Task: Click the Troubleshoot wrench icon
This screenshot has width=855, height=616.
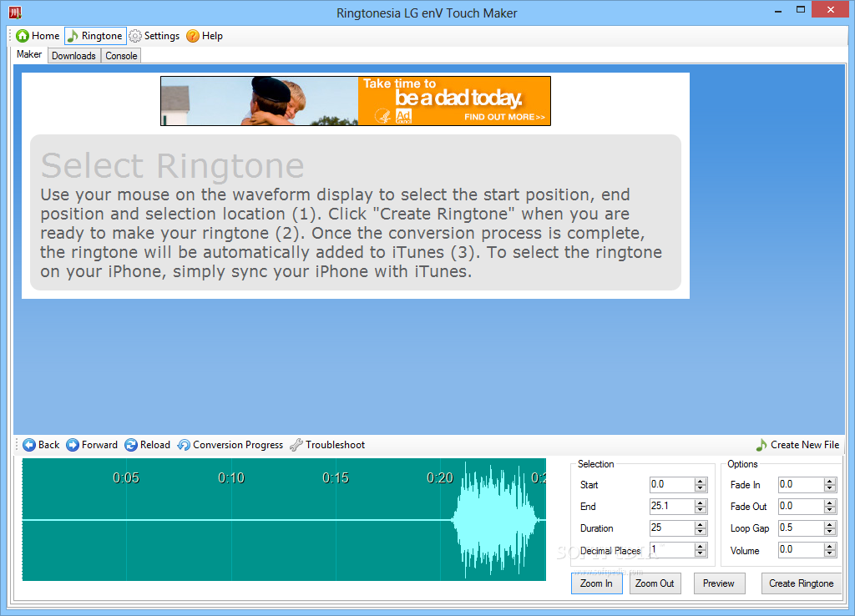Action: tap(296, 445)
